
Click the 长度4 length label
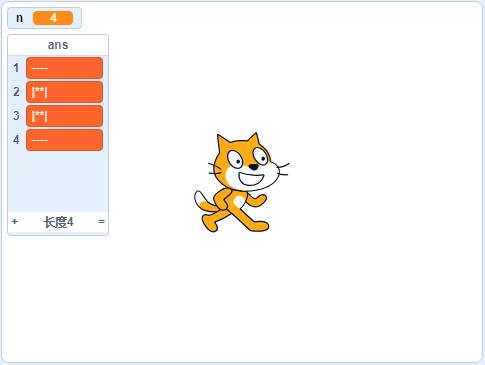pos(58,222)
